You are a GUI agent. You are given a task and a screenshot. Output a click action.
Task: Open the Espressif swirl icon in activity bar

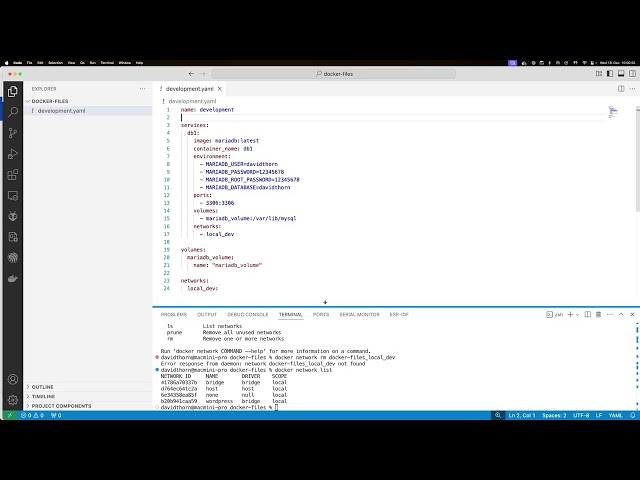pos(13,258)
